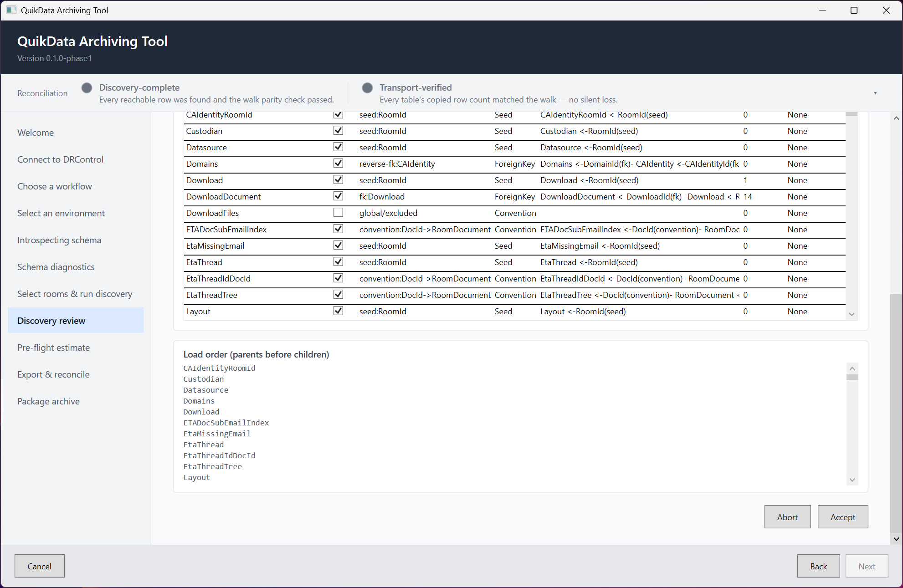903x588 pixels.
Task: Select the Download table name cell
Action: tap(205, 180)
